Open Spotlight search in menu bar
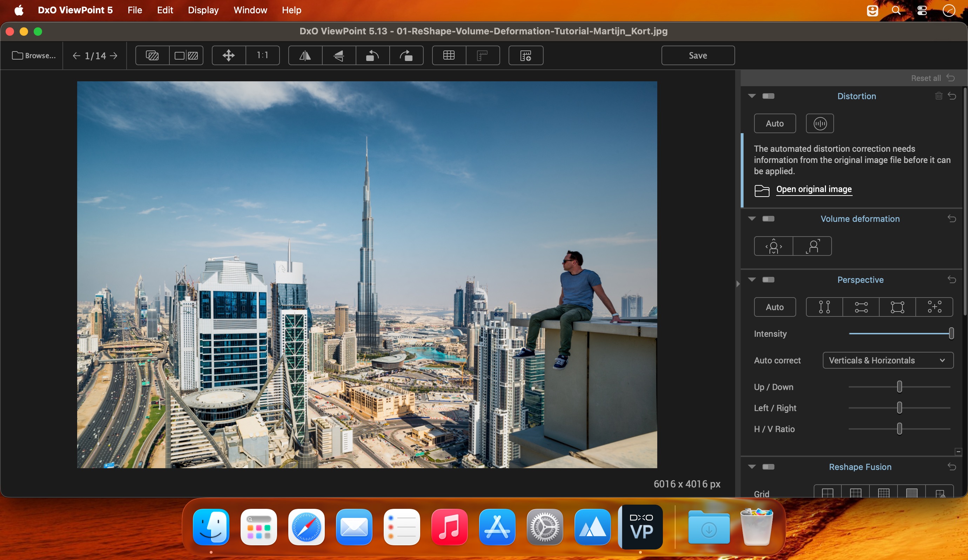Screen dimensions: 968x560 [x=896, y=11]
